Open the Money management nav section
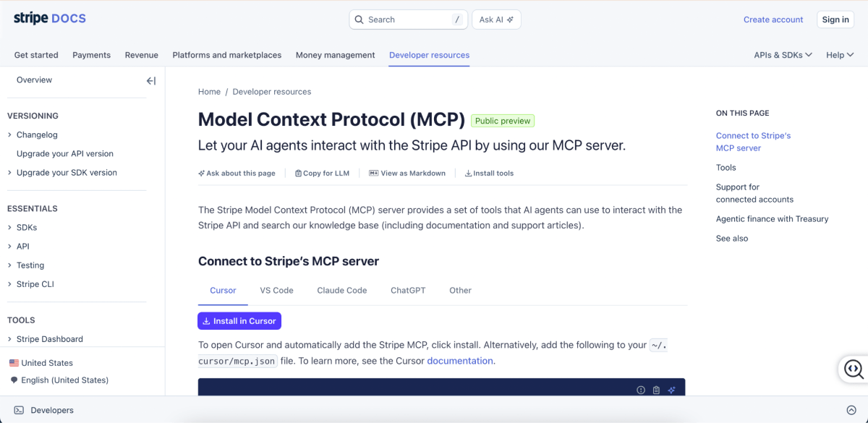The height and width of the screenshot is (423, 868). point(336,55)
